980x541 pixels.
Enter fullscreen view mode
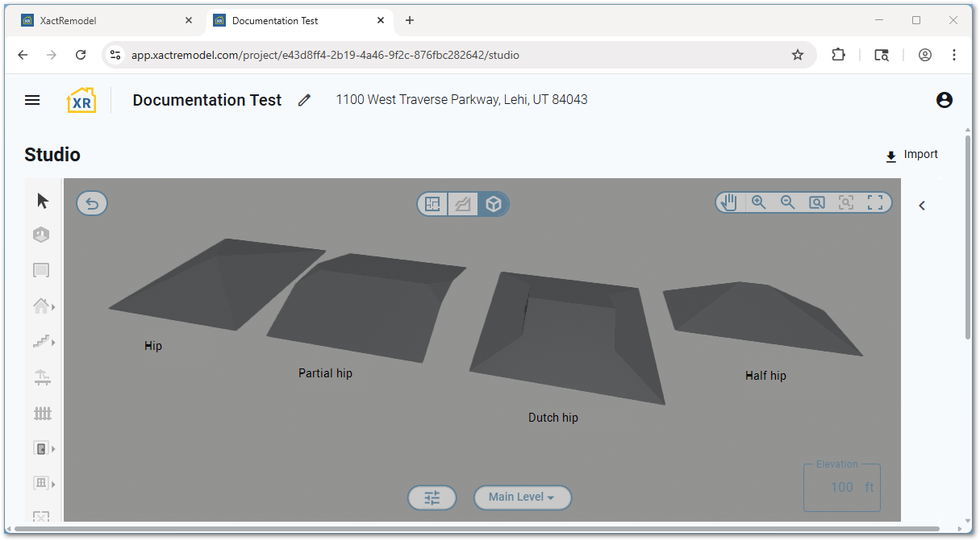click(875, 202)
